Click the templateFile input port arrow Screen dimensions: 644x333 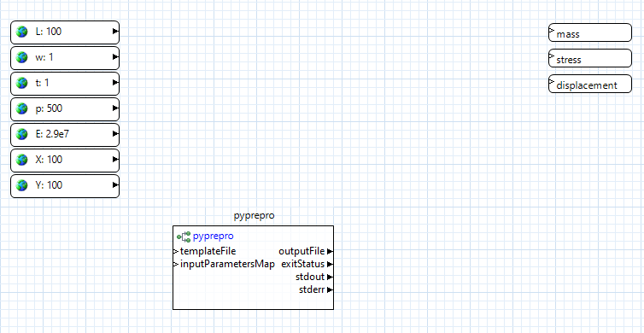pos(176,251)
